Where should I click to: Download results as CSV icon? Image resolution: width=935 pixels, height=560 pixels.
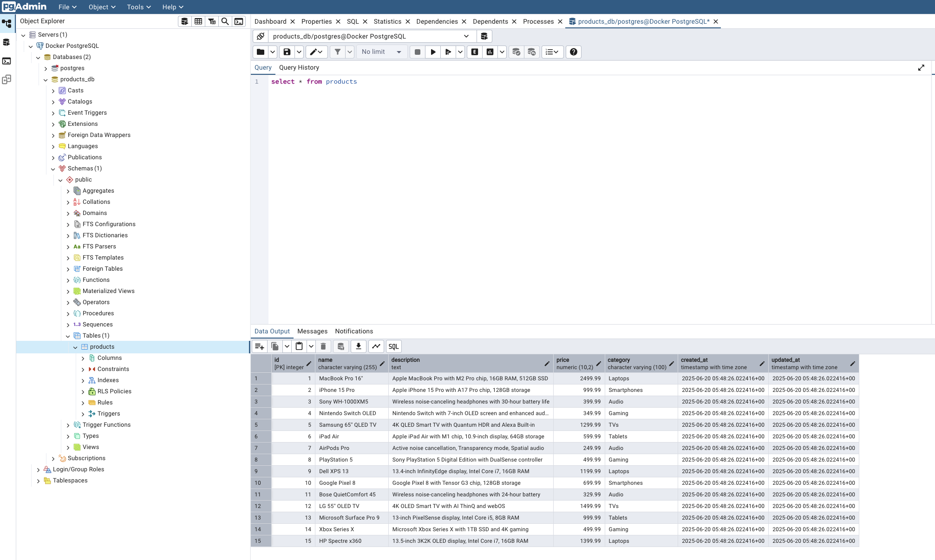click(x=359, y=346)
